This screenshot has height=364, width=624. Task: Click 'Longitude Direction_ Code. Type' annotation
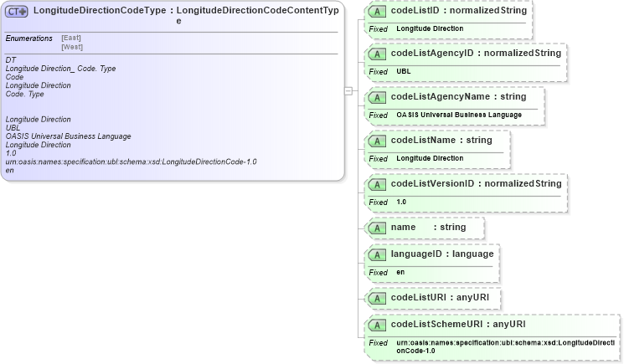tap(60, 69)
